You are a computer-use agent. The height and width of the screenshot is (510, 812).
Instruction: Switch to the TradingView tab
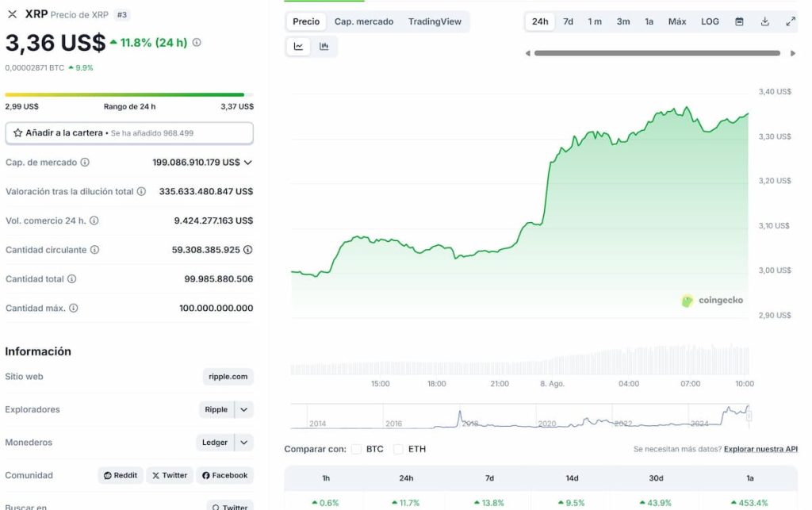435,21
